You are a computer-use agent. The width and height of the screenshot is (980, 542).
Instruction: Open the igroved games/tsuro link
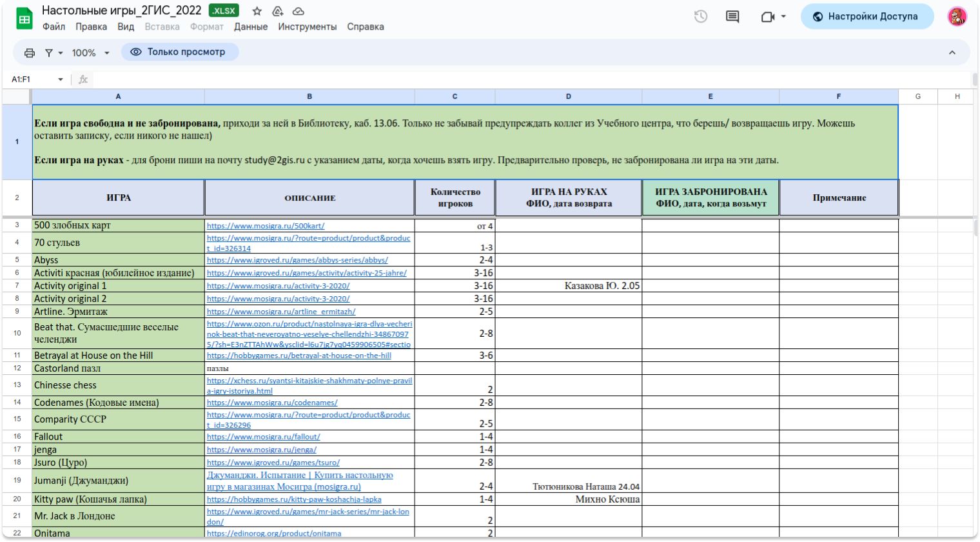[273, 463]
